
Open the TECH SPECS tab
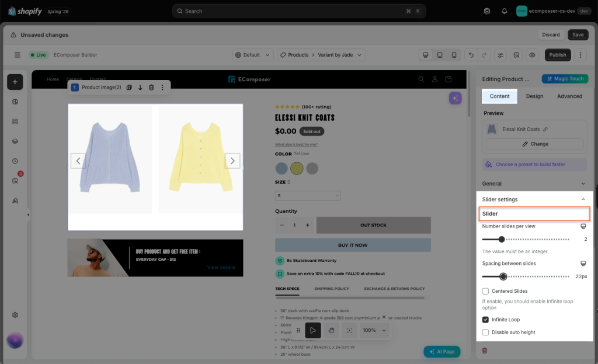point(287,289)
